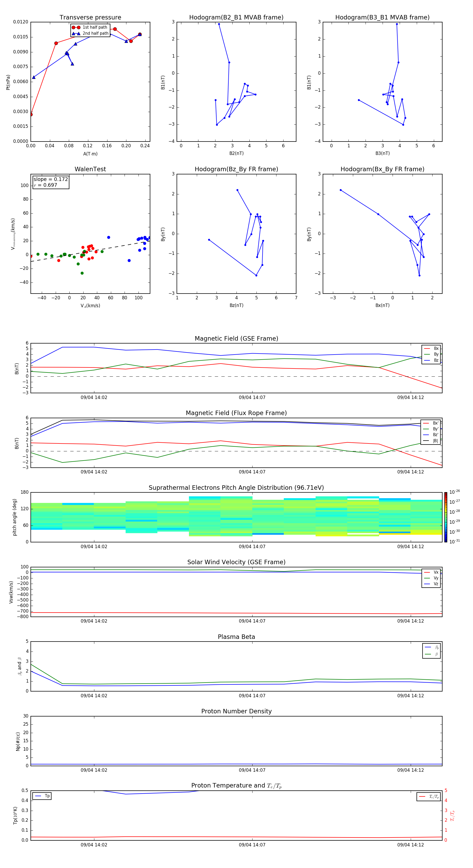Click the "Proton Temperature and Te/Tp" title

coord(236,786)
